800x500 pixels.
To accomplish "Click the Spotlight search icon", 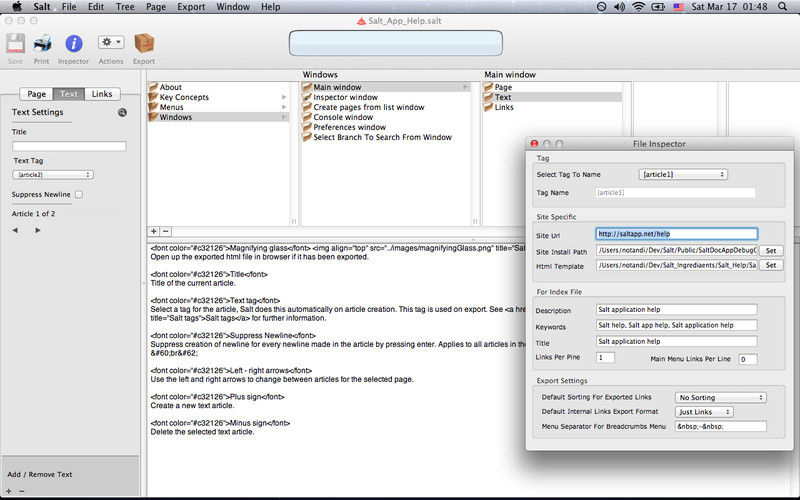I will (782, 7).
